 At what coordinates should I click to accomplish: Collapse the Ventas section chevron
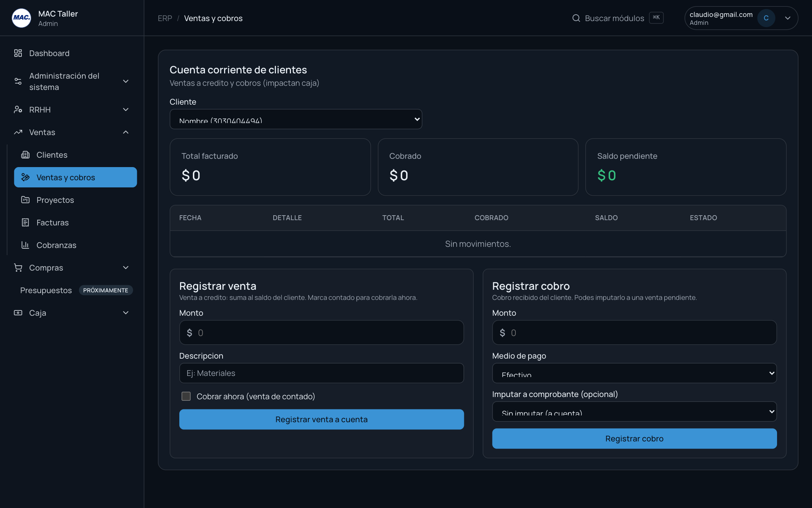point(126,132)
